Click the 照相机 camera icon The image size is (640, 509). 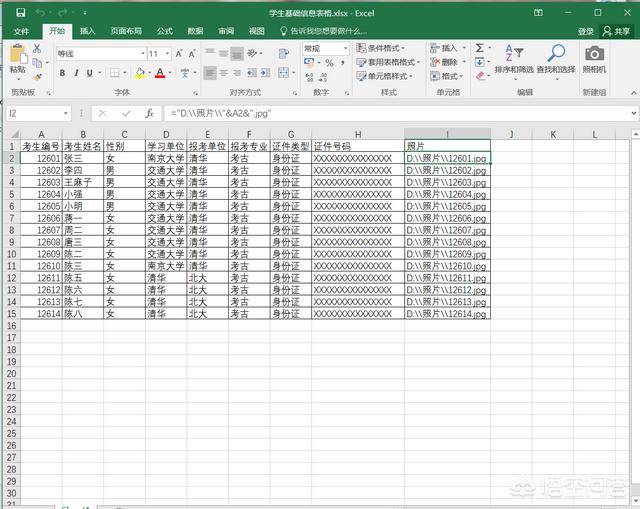pos(594,54)
